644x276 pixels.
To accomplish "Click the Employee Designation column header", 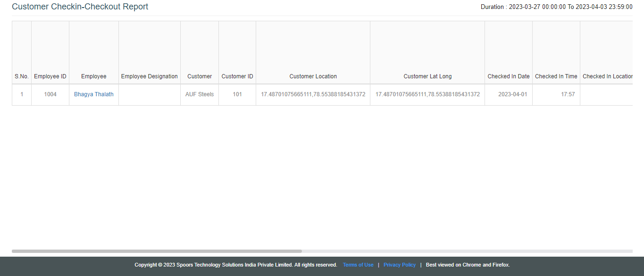I will (149, 76).
